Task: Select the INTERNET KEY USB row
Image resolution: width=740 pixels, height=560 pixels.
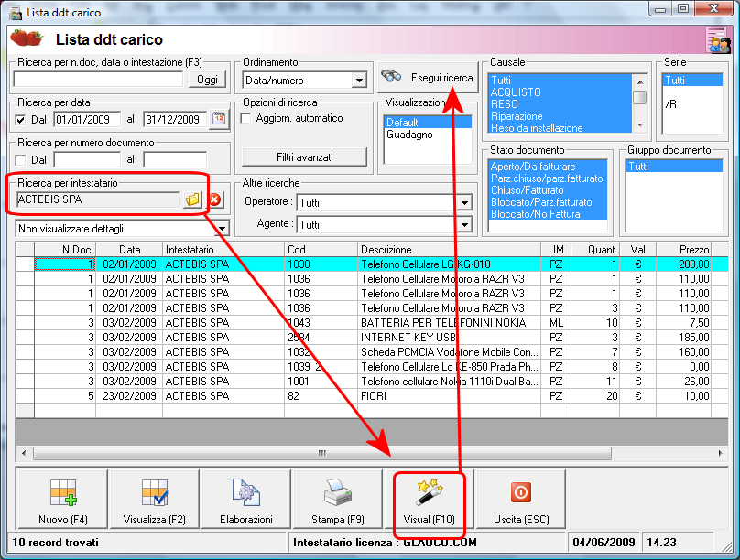Action: (372, 338)
